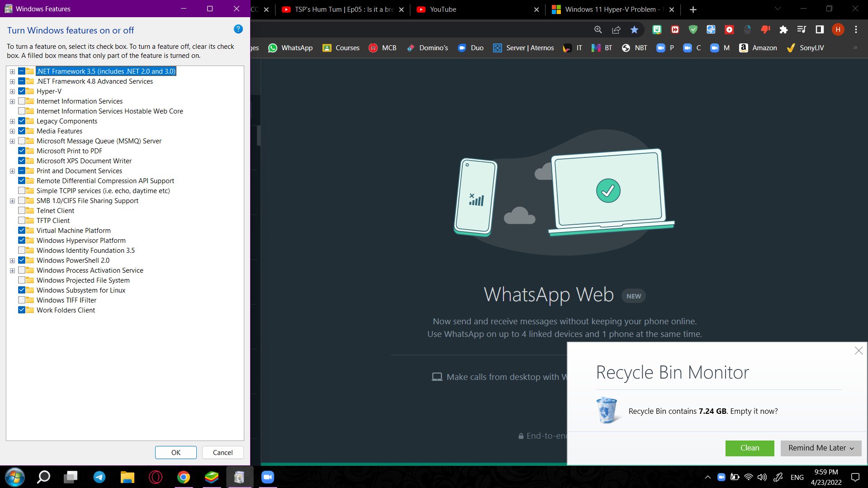Expand Hyper-V tree node
The width and height of the screenshot is (868, 488).
pyautogui.click(x=12, y=91)
